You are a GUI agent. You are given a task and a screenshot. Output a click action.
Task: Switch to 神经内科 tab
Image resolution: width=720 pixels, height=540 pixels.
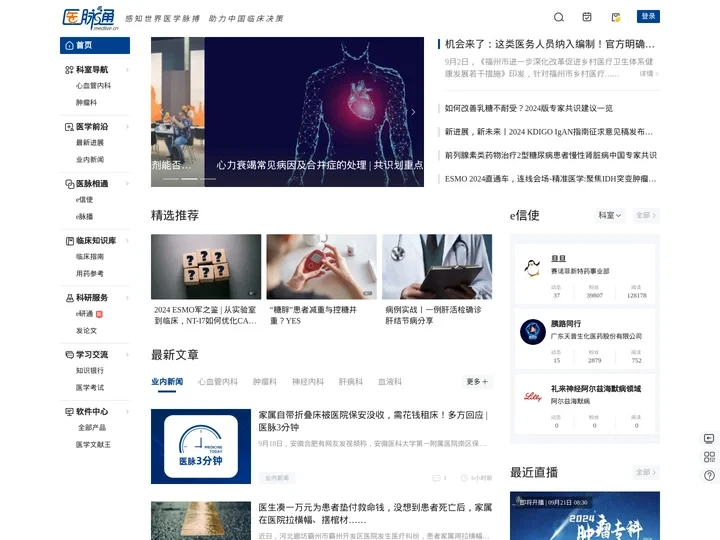pyautogui.click(x=308, y=382)
